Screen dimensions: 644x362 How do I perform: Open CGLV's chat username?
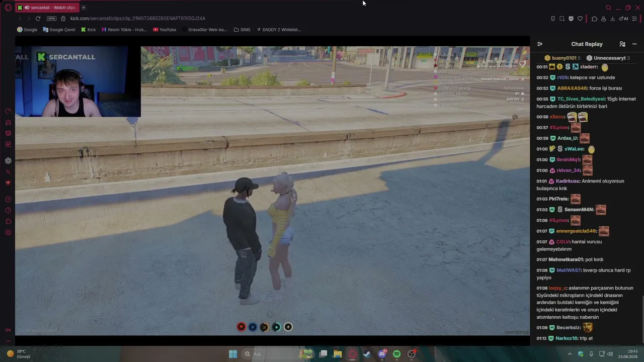562,242
